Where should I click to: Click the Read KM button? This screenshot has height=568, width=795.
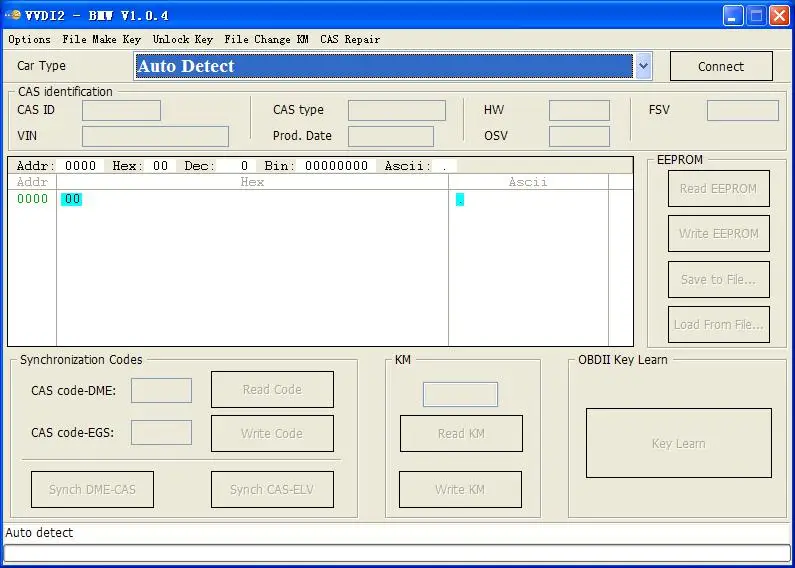coord(461,434)
